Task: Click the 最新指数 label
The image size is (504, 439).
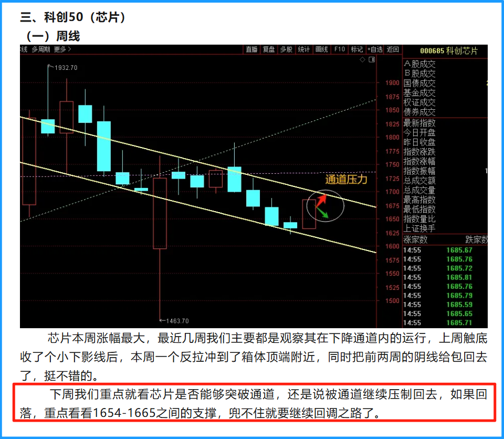Action: (x=420, y=123)
